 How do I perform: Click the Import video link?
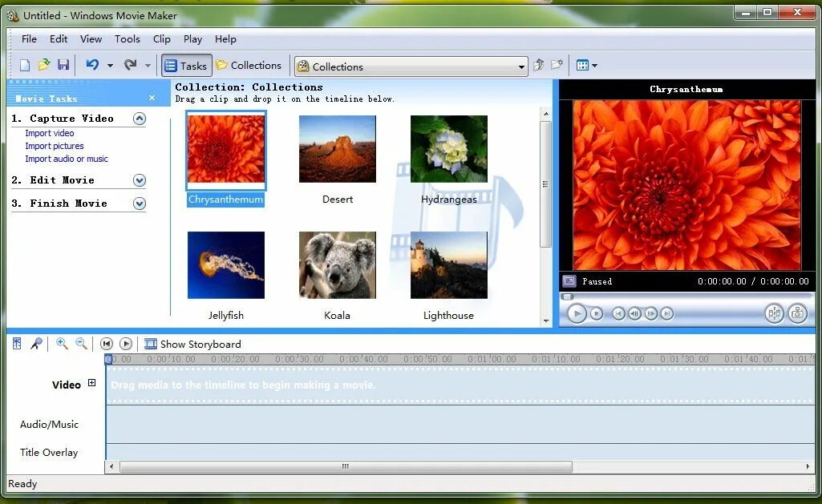[49, 133]
